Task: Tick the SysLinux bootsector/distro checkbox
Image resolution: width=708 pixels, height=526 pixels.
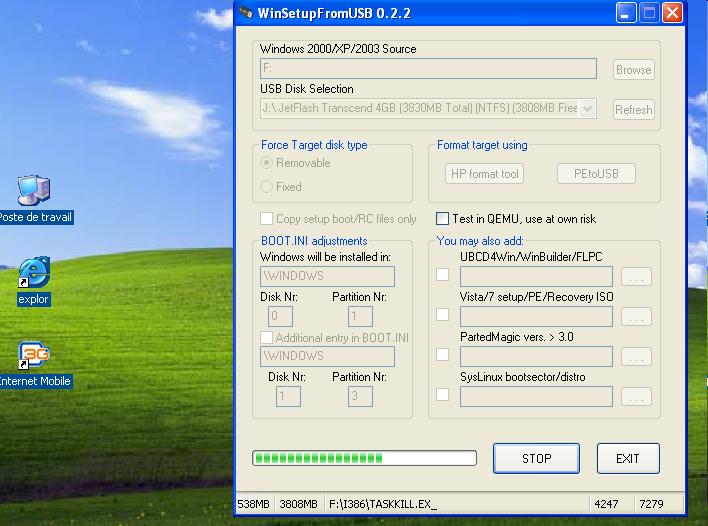Action: point(442,395)
